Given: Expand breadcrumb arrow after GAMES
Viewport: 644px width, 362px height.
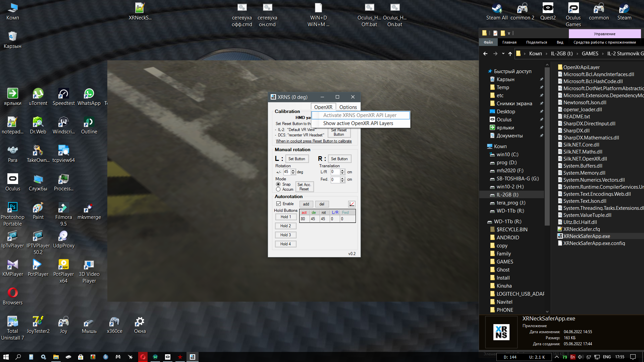Looking at the screenshot, I should pos(603,54).
